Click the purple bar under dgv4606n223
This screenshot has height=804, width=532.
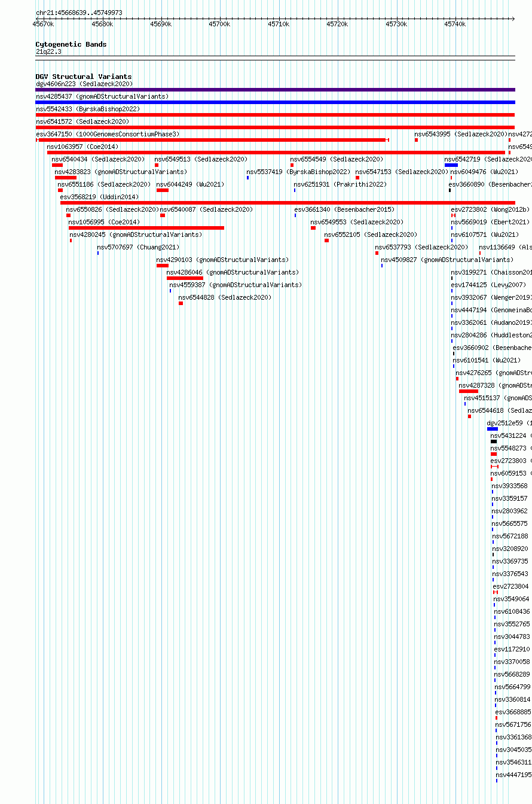[275, 90]
